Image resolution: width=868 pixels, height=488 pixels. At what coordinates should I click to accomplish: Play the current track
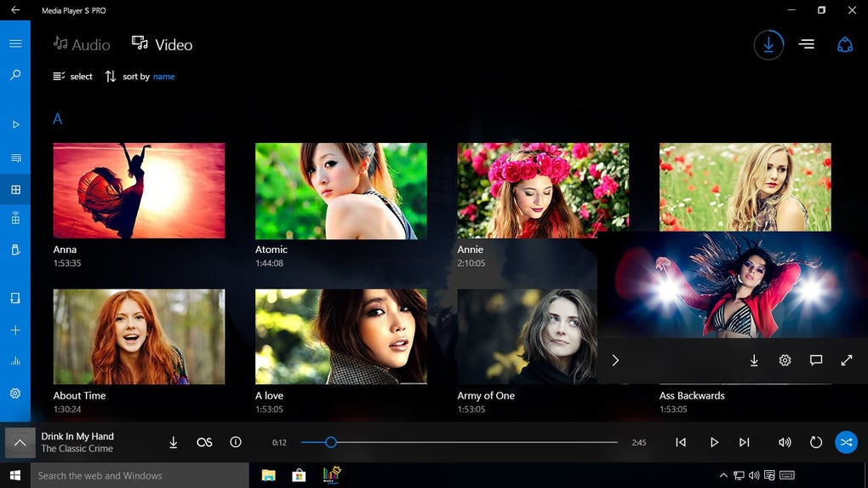[x=714, y=442]
